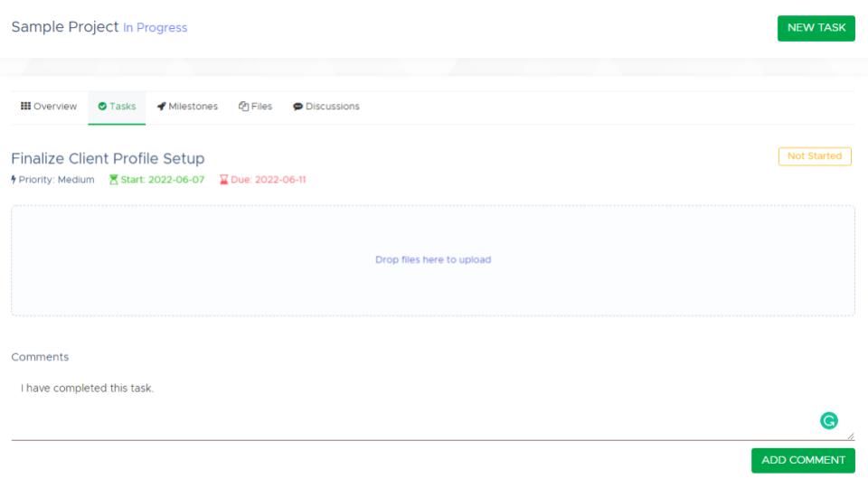Screen dimensions: 868x488
Task: Select the Finalize Client Profile Setup title
Action: point(108,159)
